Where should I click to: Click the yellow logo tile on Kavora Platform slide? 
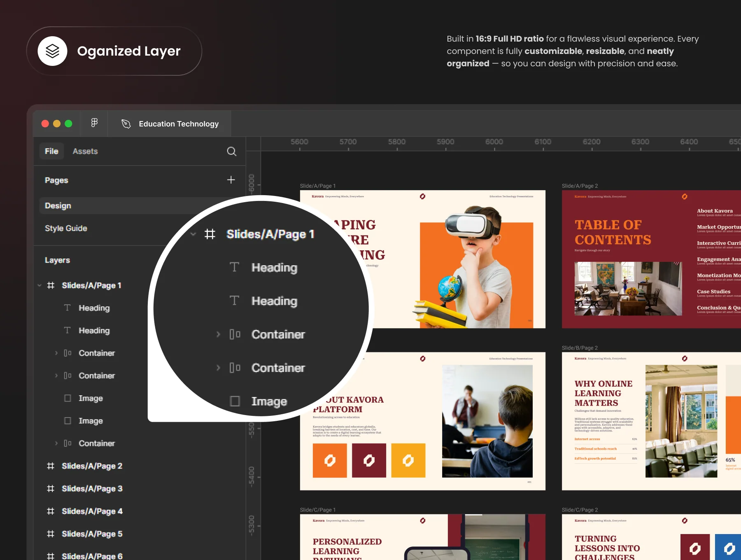tap(408, 460)
